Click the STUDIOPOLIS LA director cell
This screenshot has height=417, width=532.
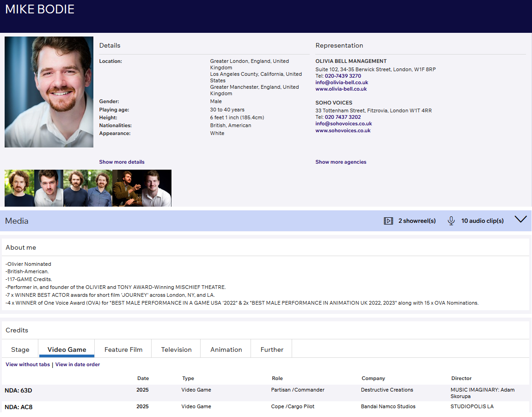[472, 406]
